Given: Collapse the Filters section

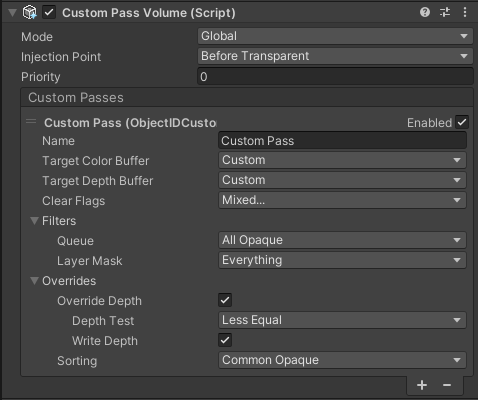Looking at the screenshot, I should click(x=34, y=221).
